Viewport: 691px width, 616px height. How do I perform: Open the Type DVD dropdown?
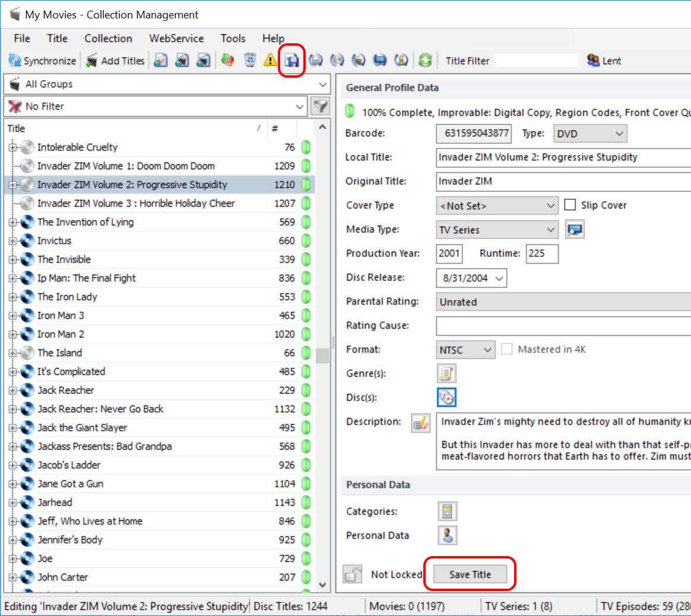tap(619, 134)
